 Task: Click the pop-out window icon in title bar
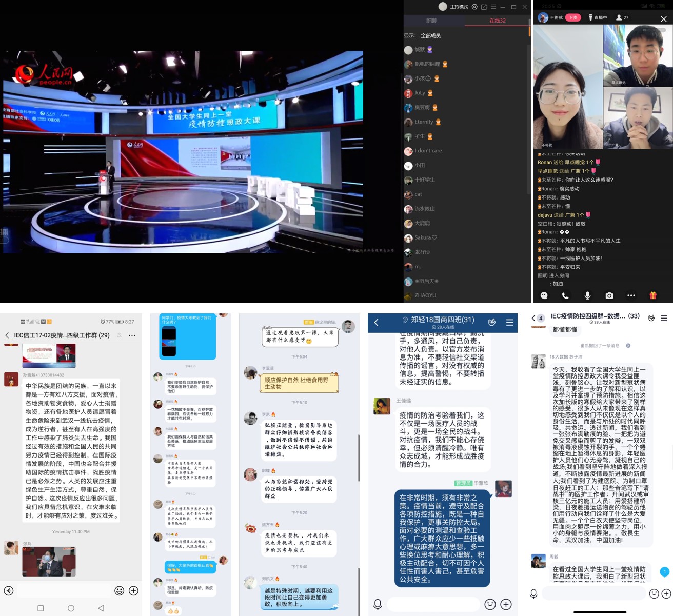pos(484,7)
